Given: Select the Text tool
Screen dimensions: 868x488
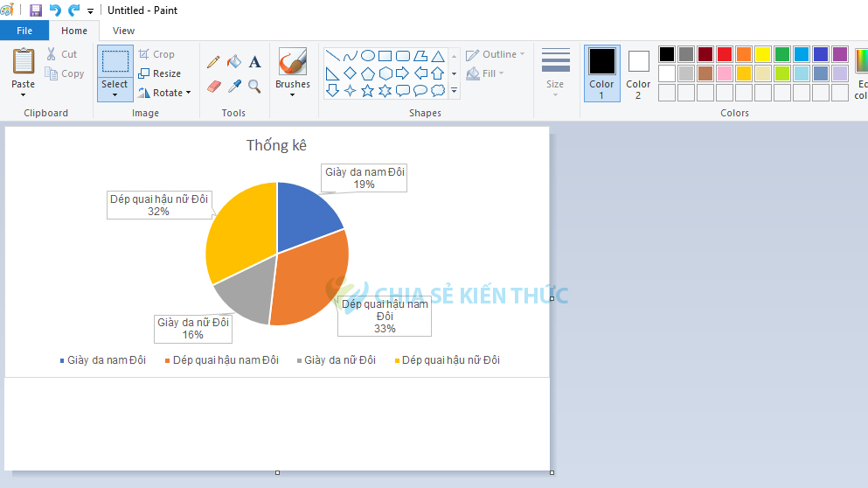Looking at the screenshot, I should (x=254, y=61).
